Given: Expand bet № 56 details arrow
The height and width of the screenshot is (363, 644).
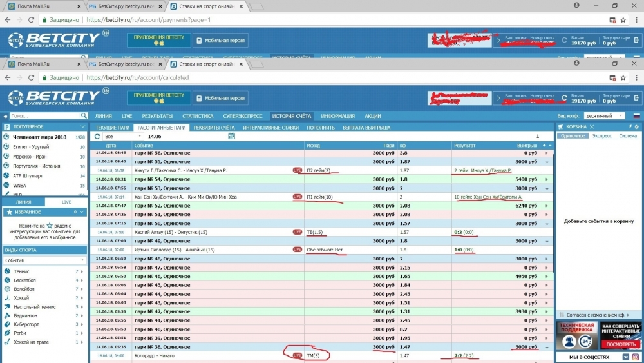Looking at the screenshot, I should [548, 153].
